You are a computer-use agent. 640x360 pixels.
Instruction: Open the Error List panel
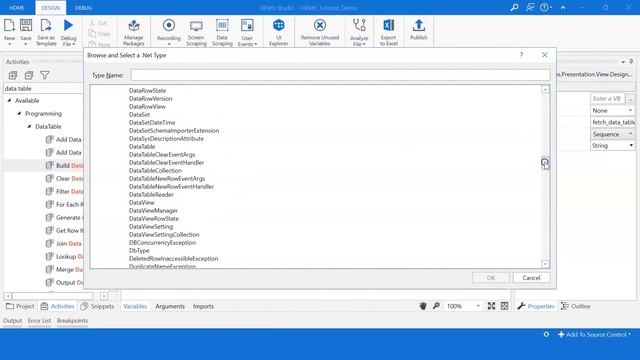(x=40, y=320)
